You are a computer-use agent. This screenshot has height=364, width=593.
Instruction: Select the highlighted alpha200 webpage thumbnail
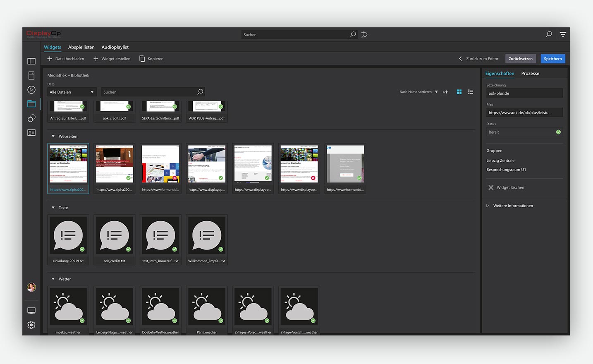tap(68, 168)
